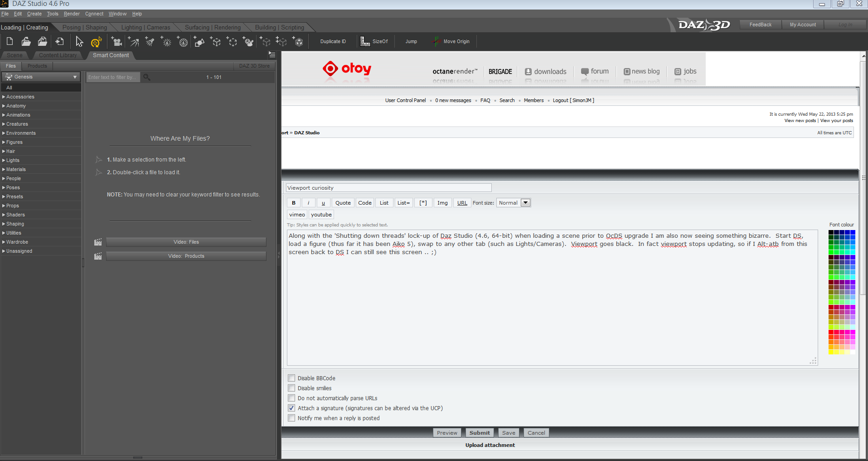Click the solid cube with plus icon
Screen dimensions: 868x461
coord(298,42)
